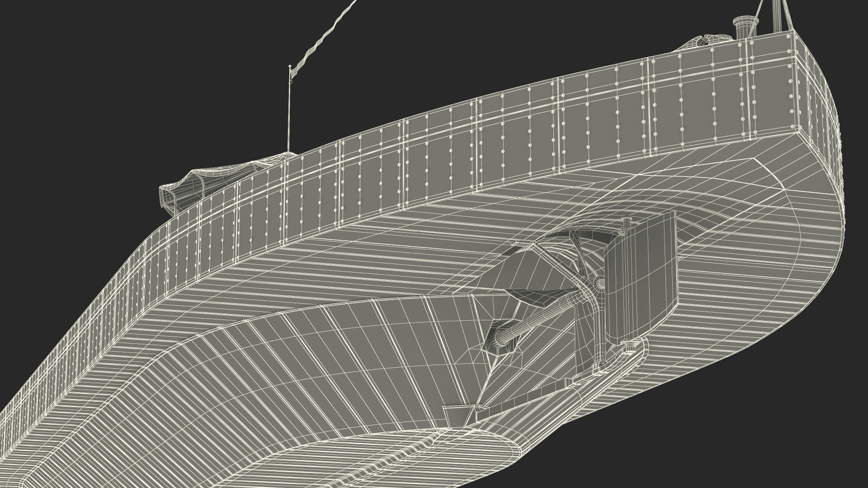Click the shaft strut bracket end
This screenshot has height=488, width=868.
[500, 339]
